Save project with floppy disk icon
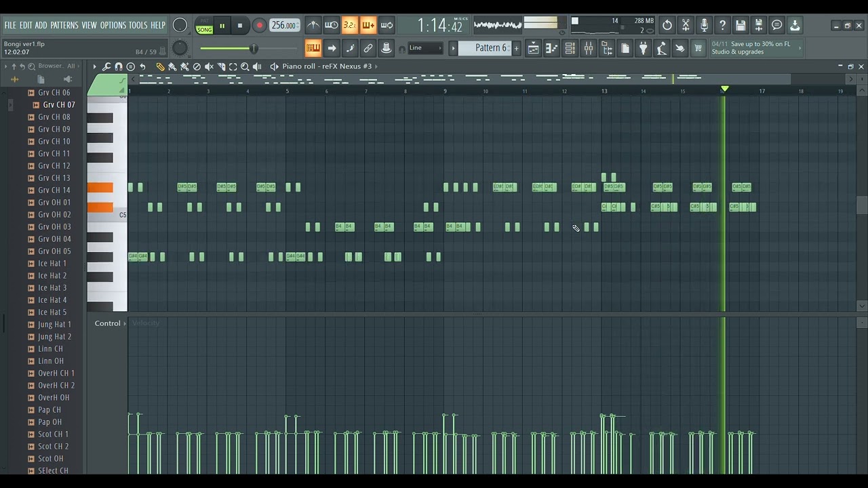Viewport: 868px width, 488px height. coord(741,25)
